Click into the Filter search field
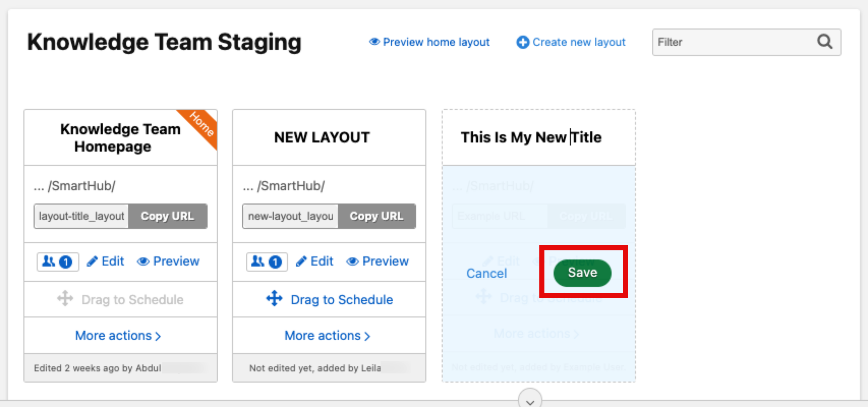Screen dimensions: 868x407 coord(733,42)
